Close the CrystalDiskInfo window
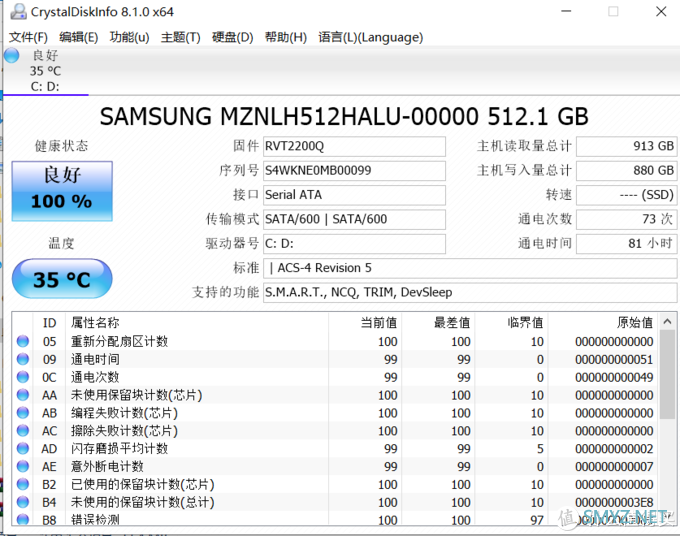Viewport: 680px width, 536px height. pyautogui.click(x=661, y=11)
